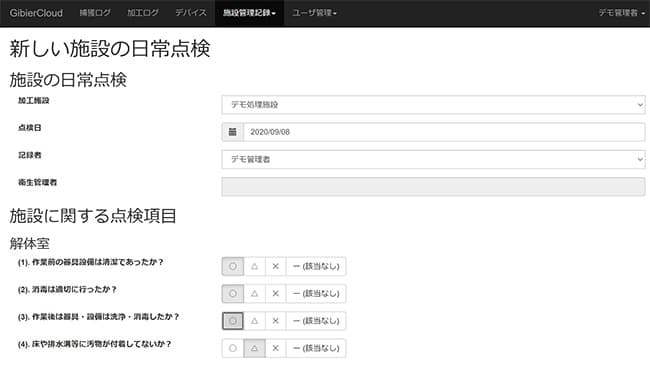Image resolution: width=650 pixels, height=365 pixels.
Task: Select △ for question (1)
Action: (255, 266)
